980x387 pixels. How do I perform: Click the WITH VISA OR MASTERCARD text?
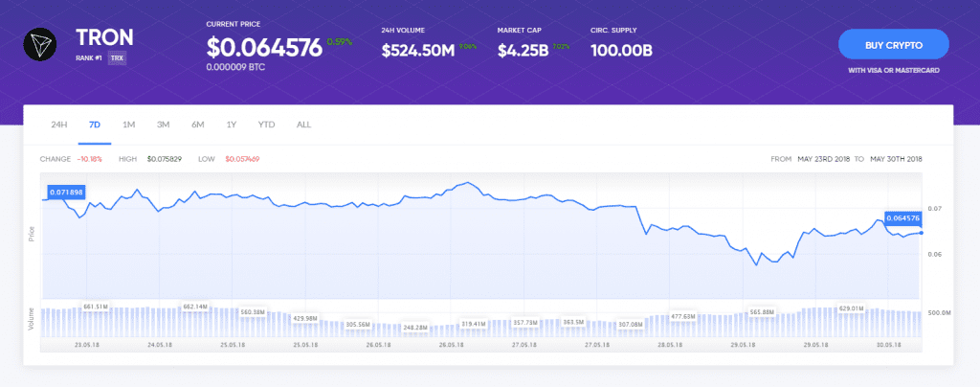(894, 71)
